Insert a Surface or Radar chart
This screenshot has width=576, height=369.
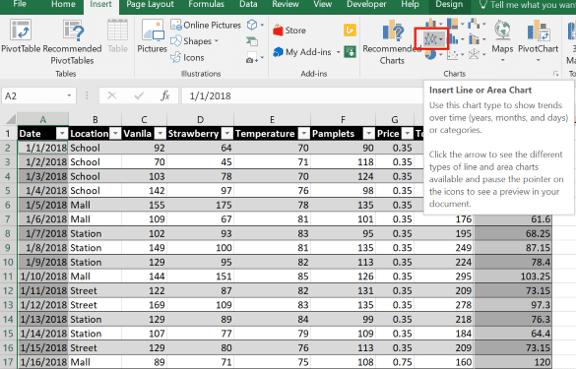[477, 55]
